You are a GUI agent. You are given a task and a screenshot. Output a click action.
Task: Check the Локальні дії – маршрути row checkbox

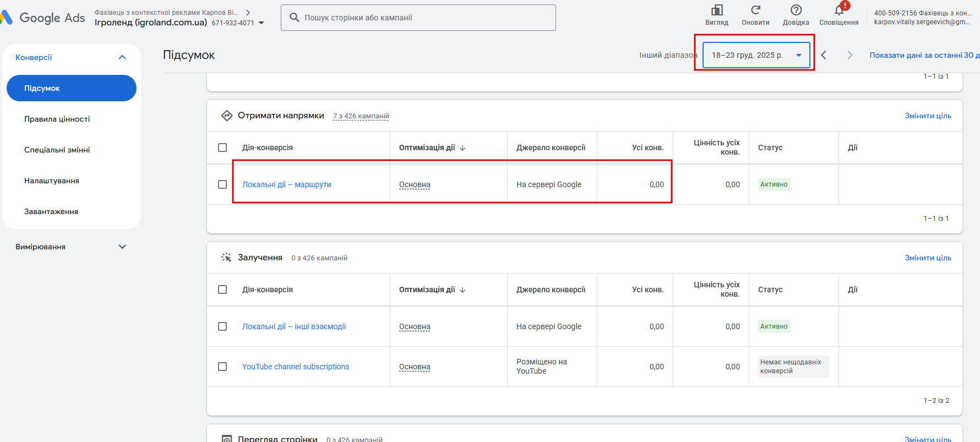222,184
